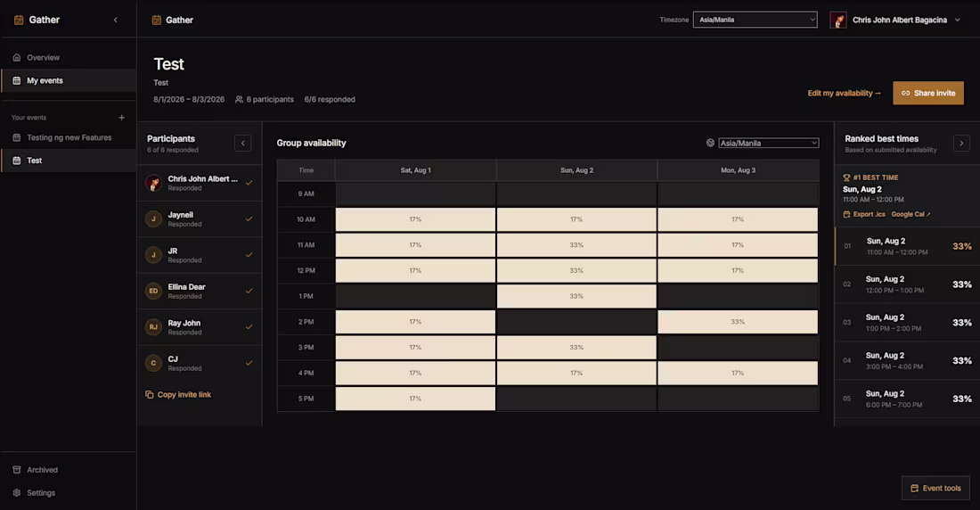Viewport: 980px width, 510px height.
Task: Click the ED avatar of Ellina Dear
Action: click(153, 291)
